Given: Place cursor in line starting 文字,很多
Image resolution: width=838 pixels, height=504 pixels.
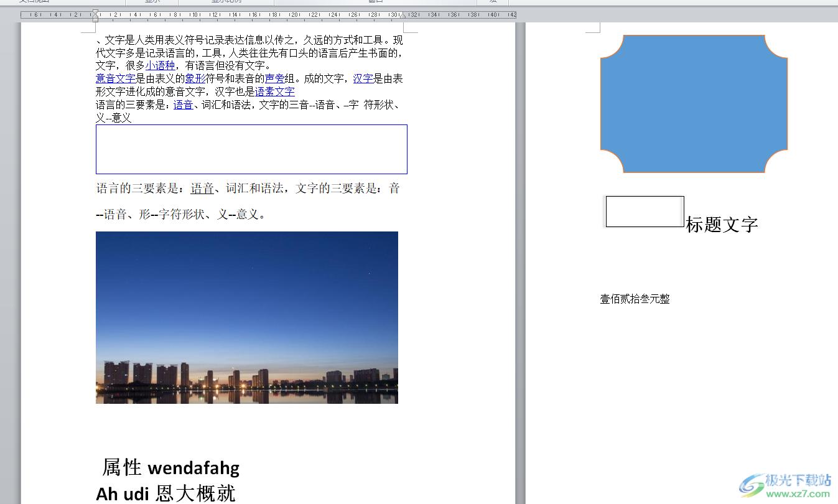Looking at the screenshot, I should click(x=184, y=66).
